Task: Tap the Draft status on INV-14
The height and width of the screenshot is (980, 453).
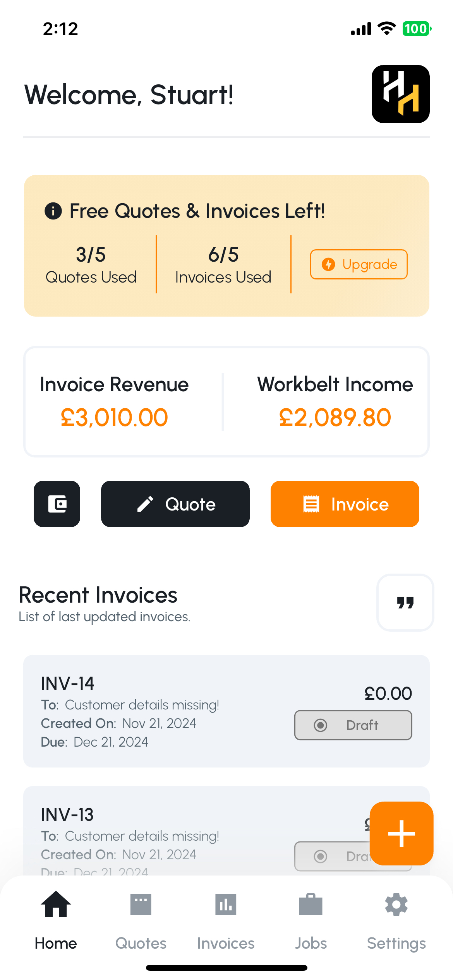Action: tap(353, 725)
